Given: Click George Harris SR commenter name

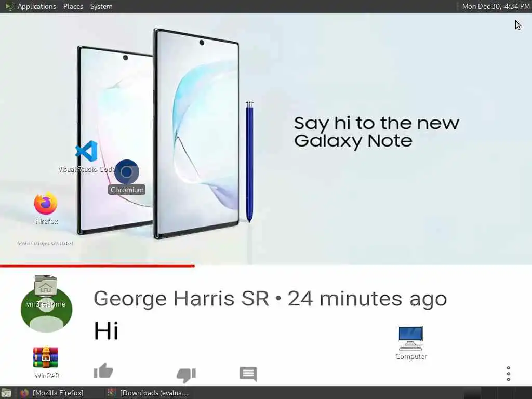Looking at the screenshot, I should point(181,299).
